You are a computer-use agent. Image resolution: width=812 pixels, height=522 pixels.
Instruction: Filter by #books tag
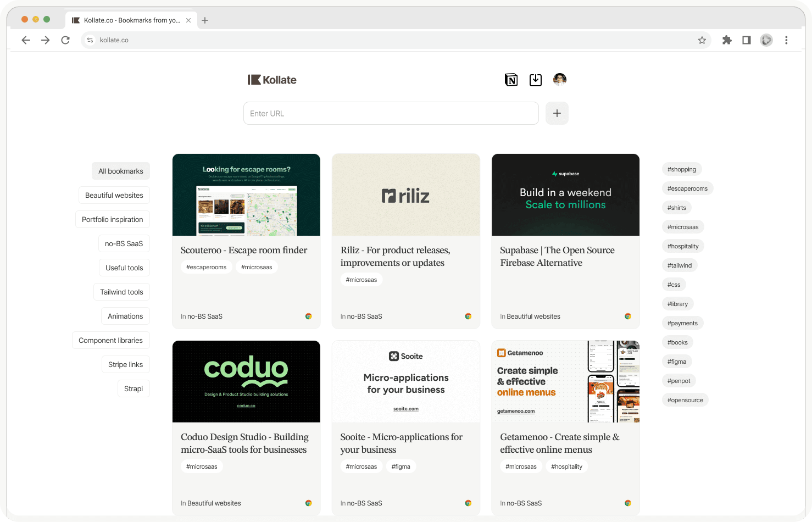point(678,342)
